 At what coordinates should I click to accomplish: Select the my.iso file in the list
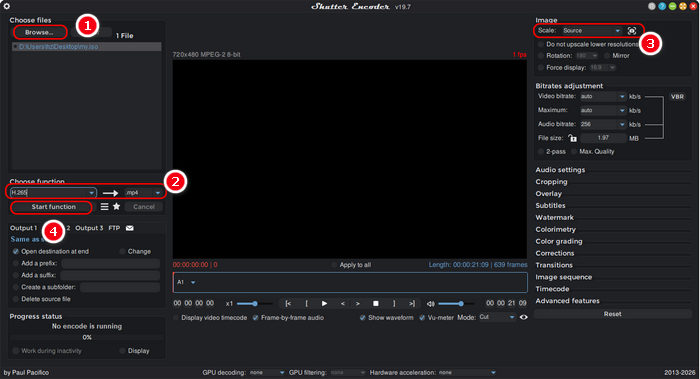pos(87,46)
